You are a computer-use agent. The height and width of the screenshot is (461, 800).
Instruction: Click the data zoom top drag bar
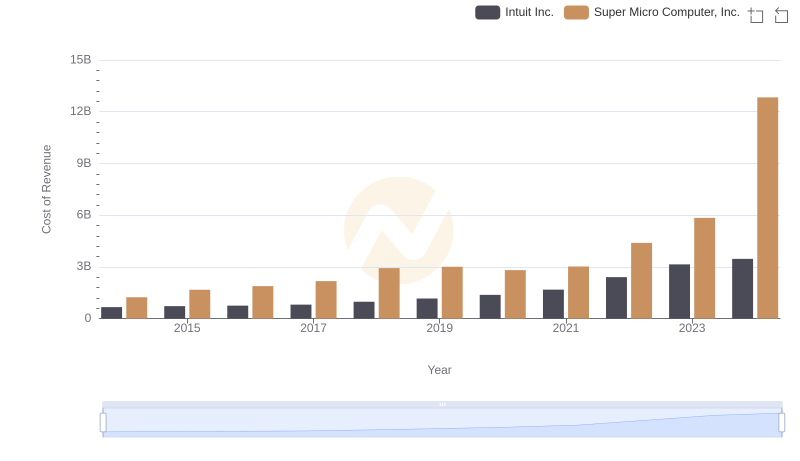[x=442, y=404]
